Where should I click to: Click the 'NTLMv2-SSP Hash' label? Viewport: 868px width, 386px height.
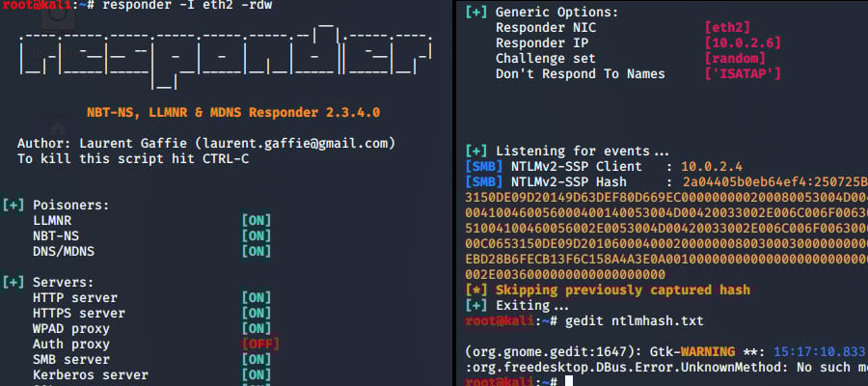569,182
